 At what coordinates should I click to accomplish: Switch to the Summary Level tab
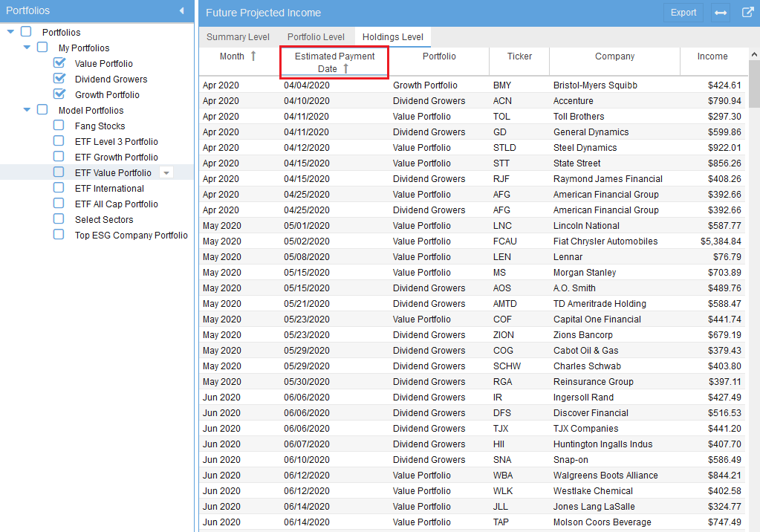[238, 36]
